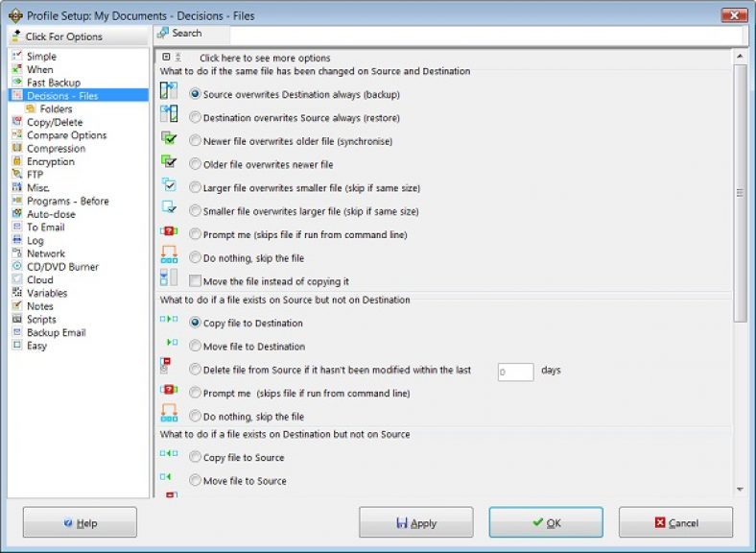This screenshot has width=756, height=553.
Task: Click the Delete file from Source icon
Action: [165, 366]
